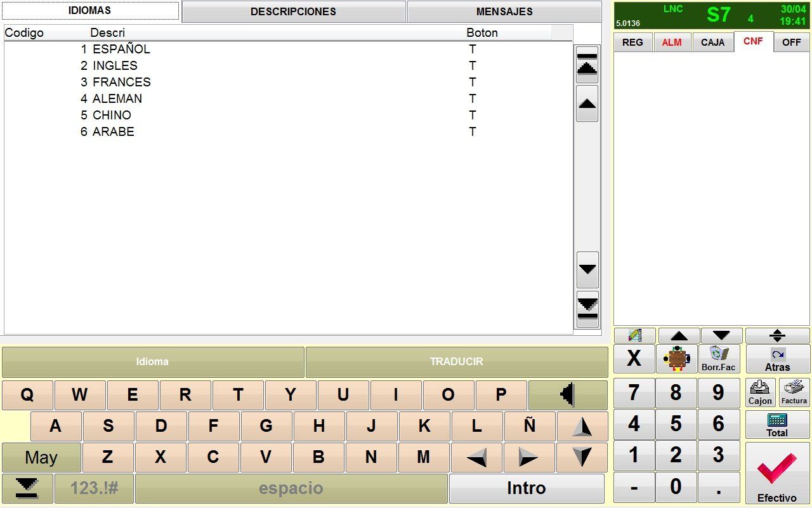Click the Descri column header
The image size is (812, 508).
108,33
